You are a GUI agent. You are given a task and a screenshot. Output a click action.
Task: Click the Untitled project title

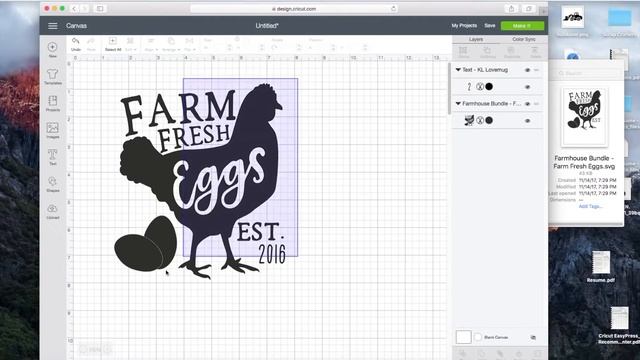[x=267, y=26]
